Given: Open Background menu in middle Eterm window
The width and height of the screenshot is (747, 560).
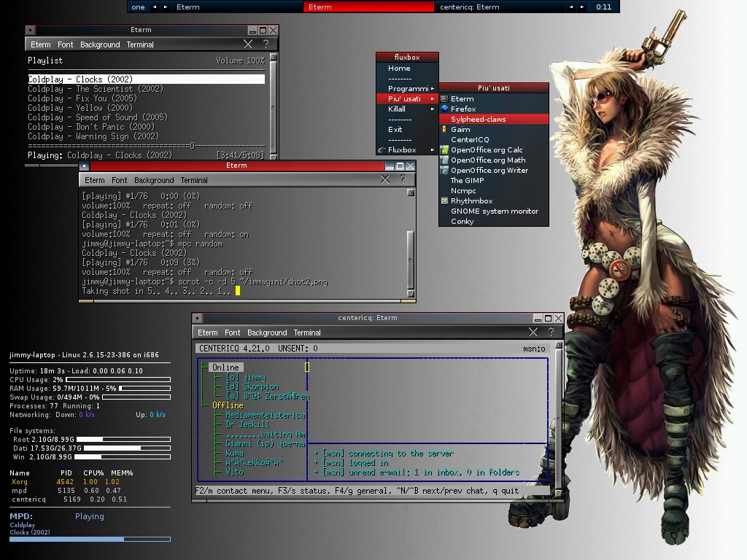Looking at the screenshot, I should coord(154,181).
